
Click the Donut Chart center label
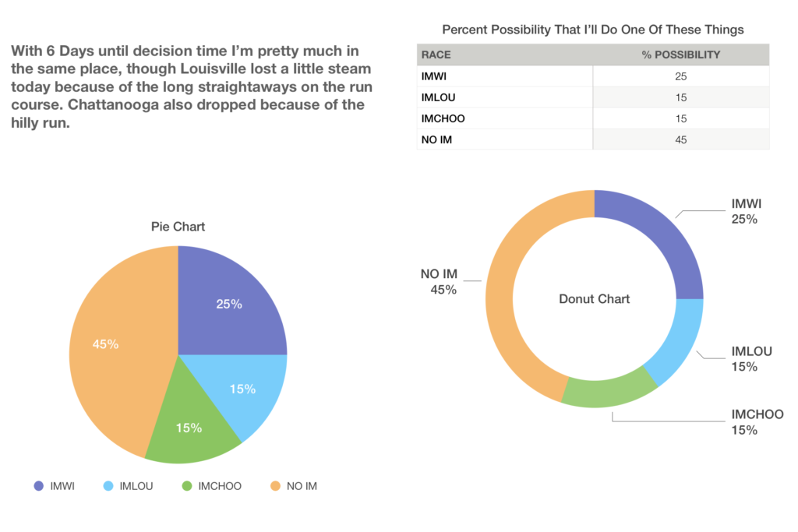[594, 299]
